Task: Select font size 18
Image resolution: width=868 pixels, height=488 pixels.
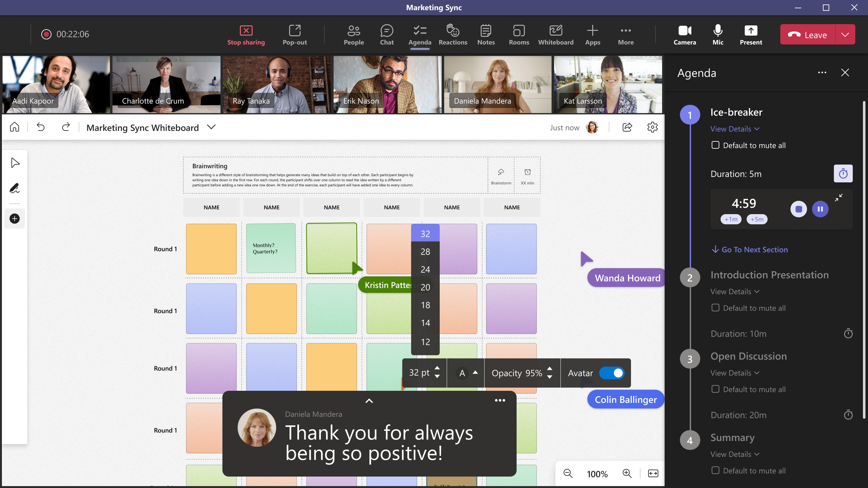Action: pyautogui.click(x=425, y=305)
